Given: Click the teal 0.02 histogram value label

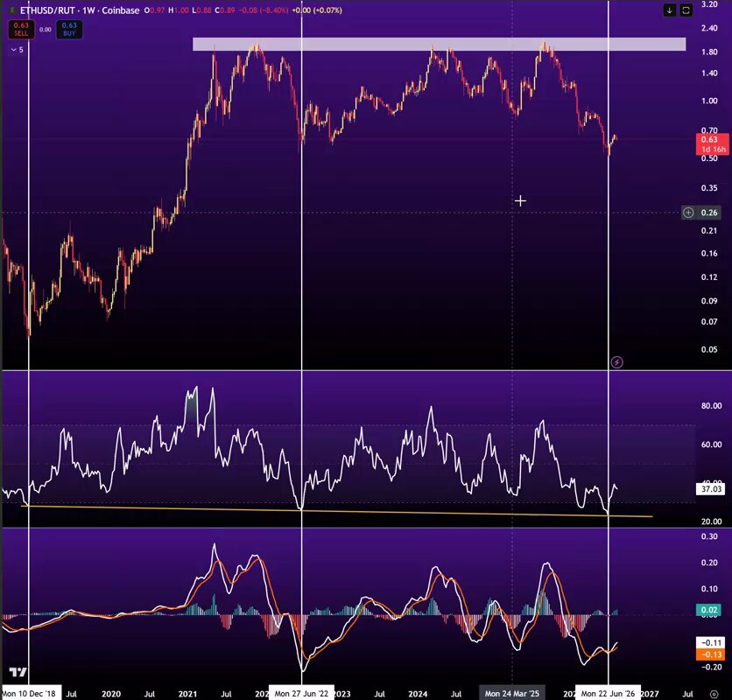Looking at the screenshot, I should click(708, 610).
